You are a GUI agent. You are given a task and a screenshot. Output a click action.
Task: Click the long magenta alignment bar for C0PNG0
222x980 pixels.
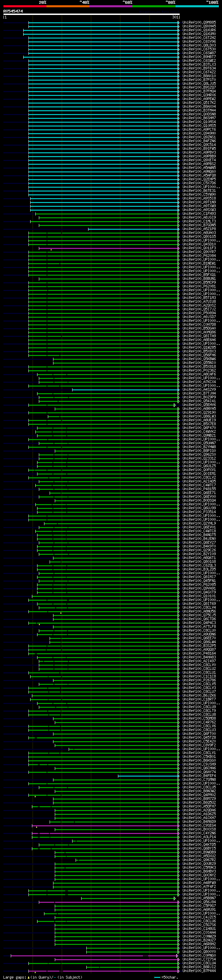click(94, 956)
